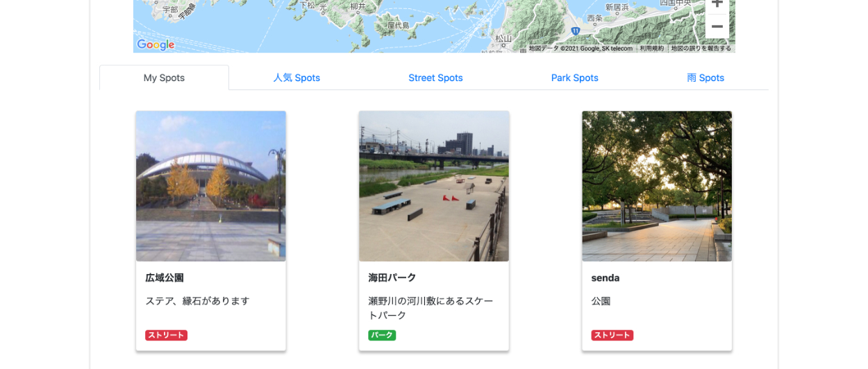Image resolution: width=868 pixels, height=369 pixels.
Task: Switch to the 人気 Spots tab
Action: coord(297,78)
